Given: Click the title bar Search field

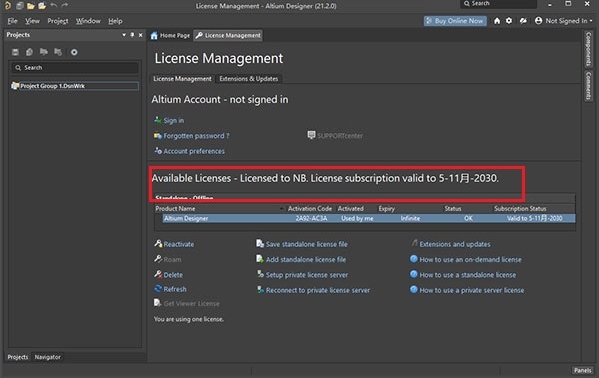Looking at the screenshot, I should [x=499, y=3].
